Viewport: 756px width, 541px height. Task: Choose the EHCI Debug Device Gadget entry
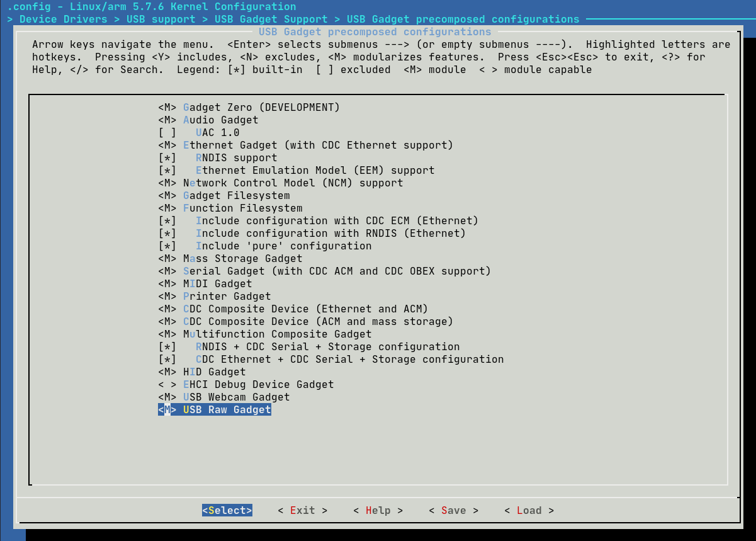258,384
